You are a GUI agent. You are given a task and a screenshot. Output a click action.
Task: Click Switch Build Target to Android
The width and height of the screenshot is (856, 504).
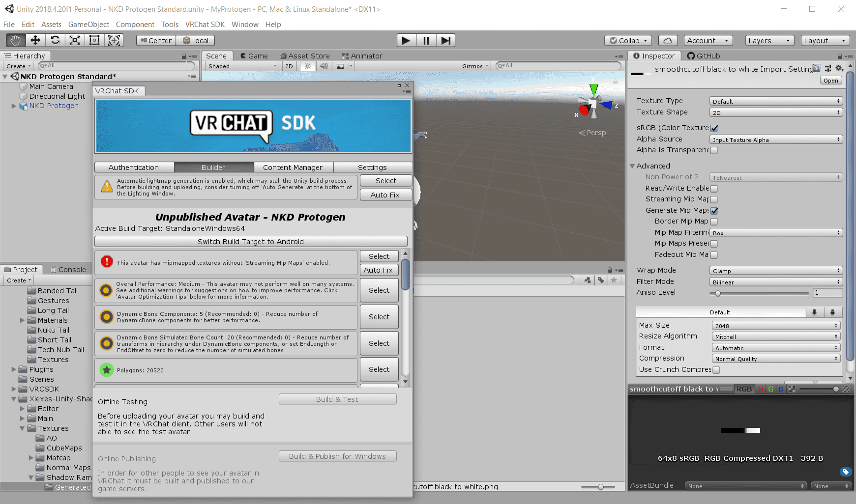pyautogui.click(x=251, y=242)
